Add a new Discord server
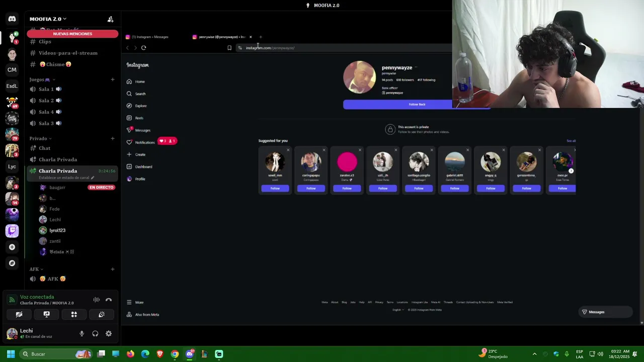644x362 pixels. click(12, 247)
